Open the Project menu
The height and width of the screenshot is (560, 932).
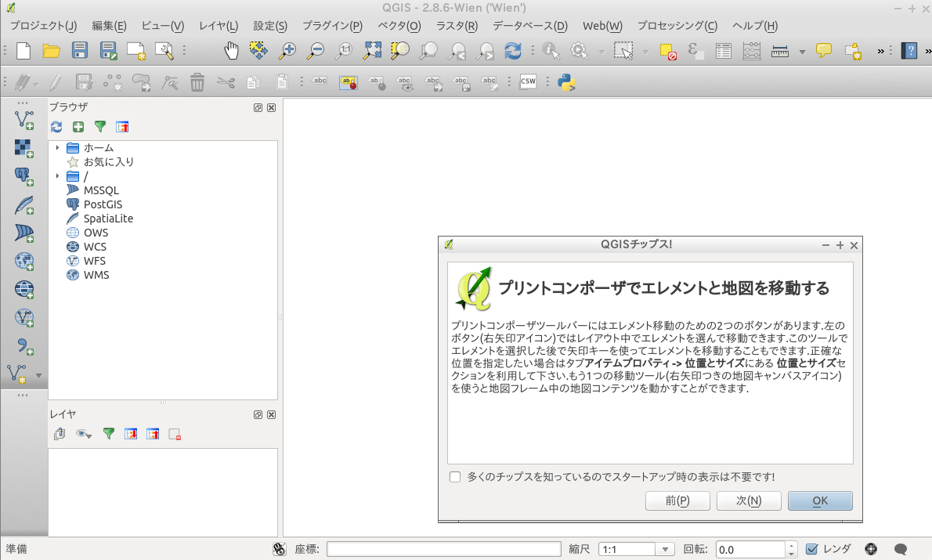pyautogui.click(x=43, y=26)
